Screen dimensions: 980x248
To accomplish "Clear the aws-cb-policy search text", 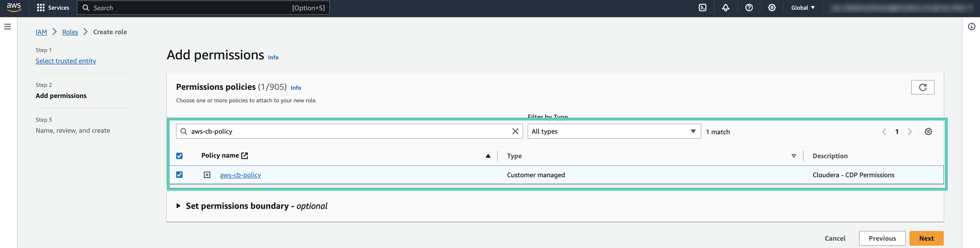I will tap(515, 131).
